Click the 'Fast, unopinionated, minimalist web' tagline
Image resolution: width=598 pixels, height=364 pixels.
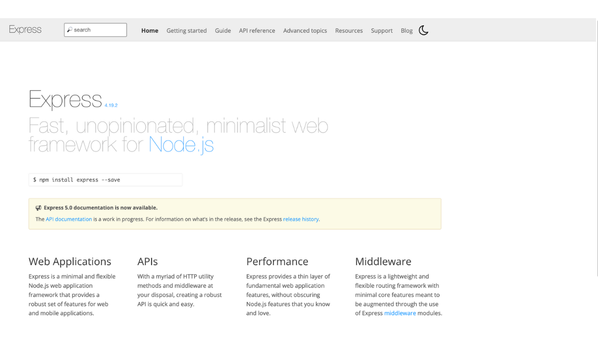click(x=178, y=126)
